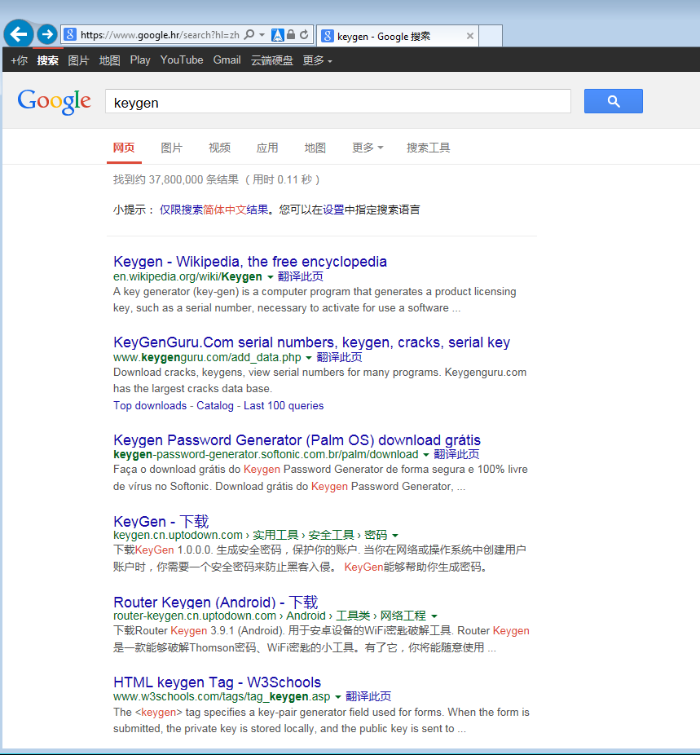Open 搜索工具 search tools
700x755 pixels.
428,148
